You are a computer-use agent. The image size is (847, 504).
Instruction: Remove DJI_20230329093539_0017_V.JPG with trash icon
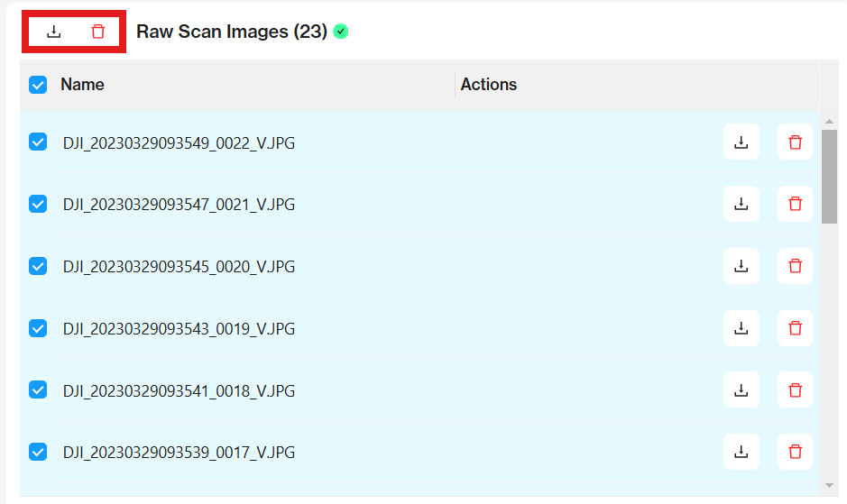[x=795, y=453]
